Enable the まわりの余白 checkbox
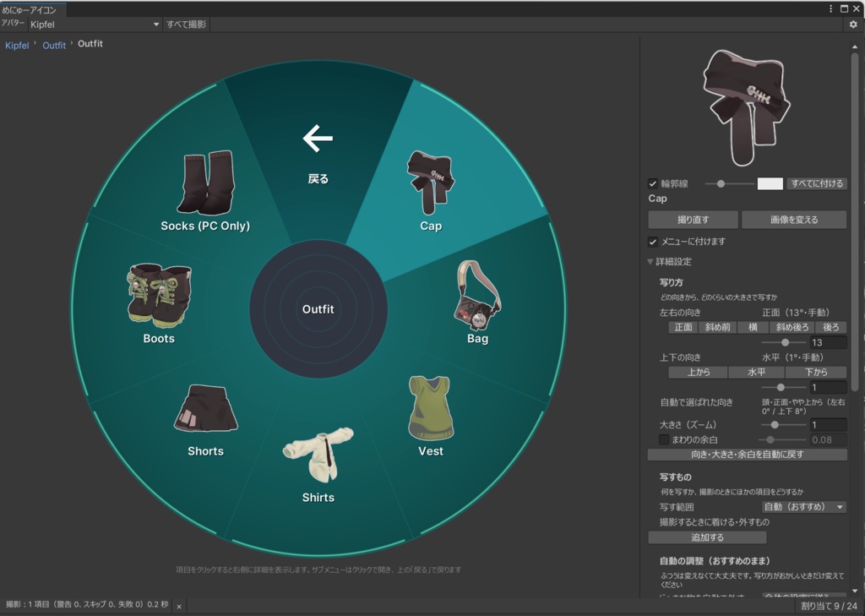The height and width of the screenshot is (616, 865). tap(664, 440)
